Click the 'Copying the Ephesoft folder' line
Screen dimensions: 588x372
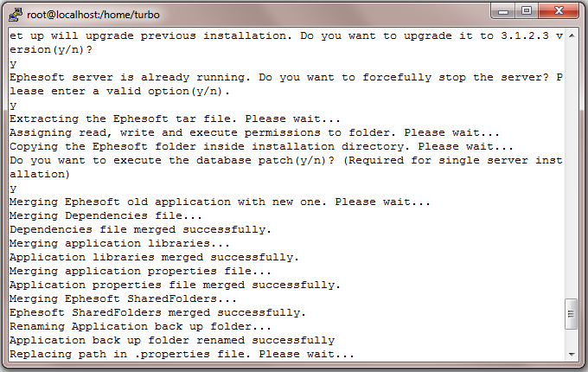pos(261,146)
